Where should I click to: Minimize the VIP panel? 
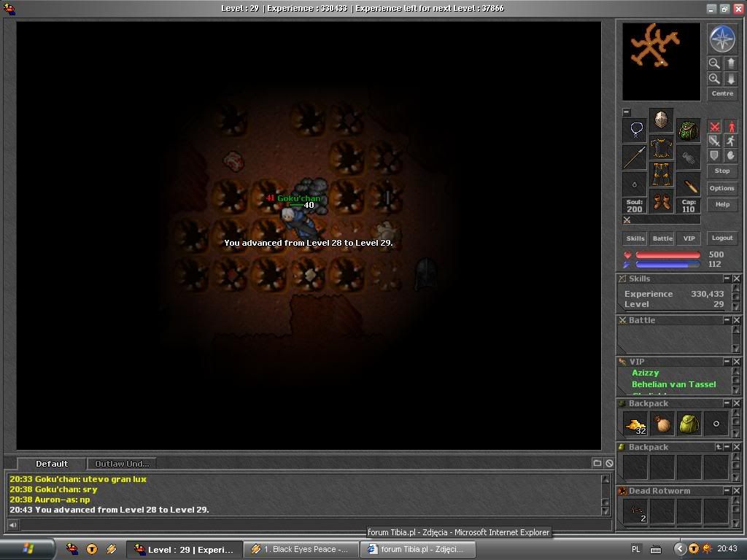click(x=727, y=362)
